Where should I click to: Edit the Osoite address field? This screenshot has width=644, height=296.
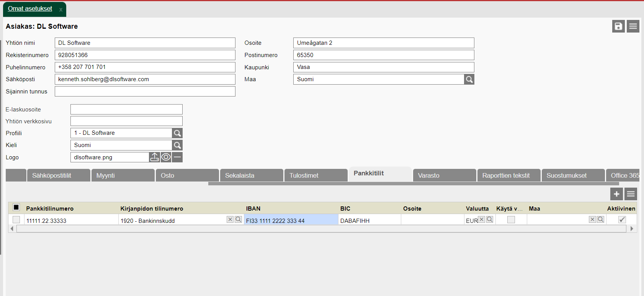(x=384, y=43)
